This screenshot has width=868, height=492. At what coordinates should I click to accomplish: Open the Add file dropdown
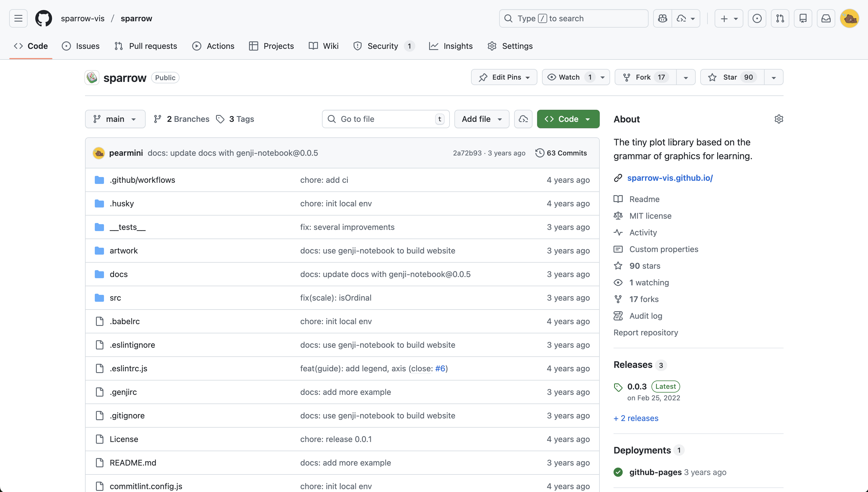(482, 119)
